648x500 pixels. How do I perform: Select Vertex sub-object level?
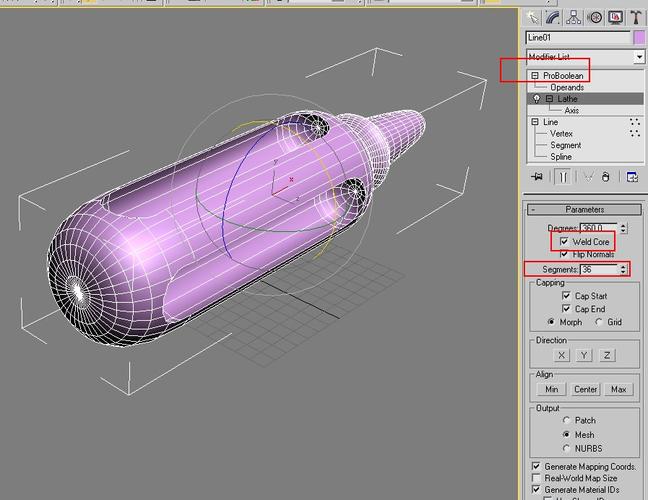(x=561, y=133)
